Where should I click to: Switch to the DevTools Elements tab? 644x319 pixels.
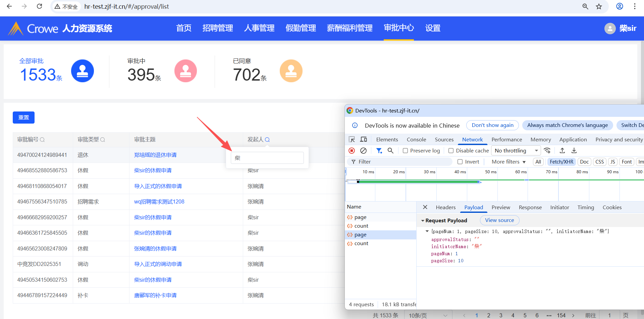coord(387,139)
